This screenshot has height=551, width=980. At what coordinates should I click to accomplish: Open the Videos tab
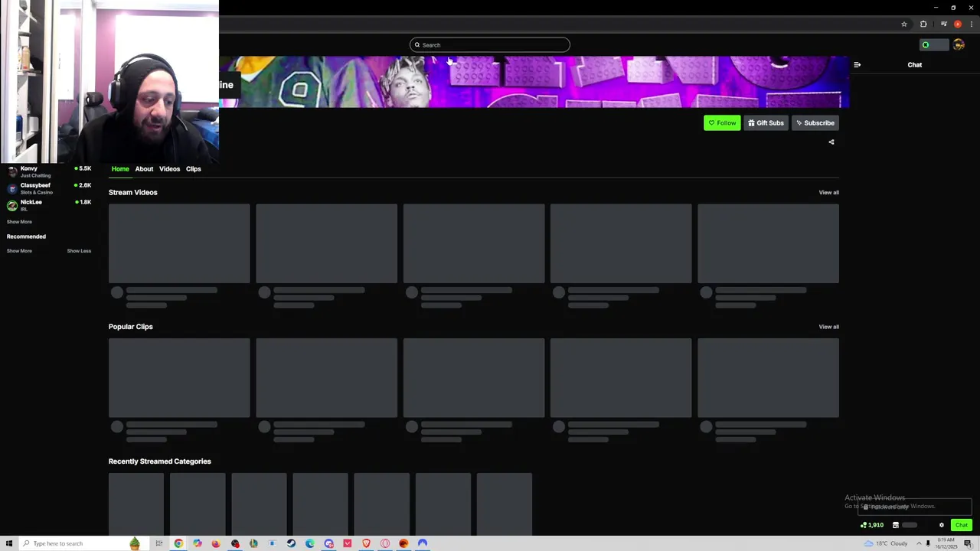point(169,168)
